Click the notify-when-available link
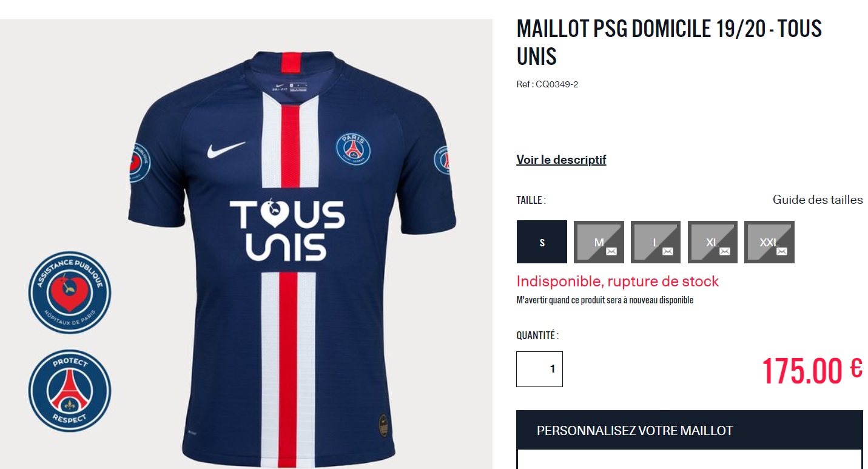This screenshot has width=868, height=469. coord(604,300)
